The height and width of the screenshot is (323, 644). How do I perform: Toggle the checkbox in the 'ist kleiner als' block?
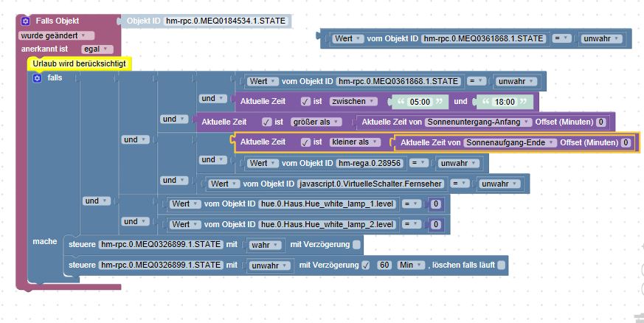pyautogui.click(x=305, y=142)
